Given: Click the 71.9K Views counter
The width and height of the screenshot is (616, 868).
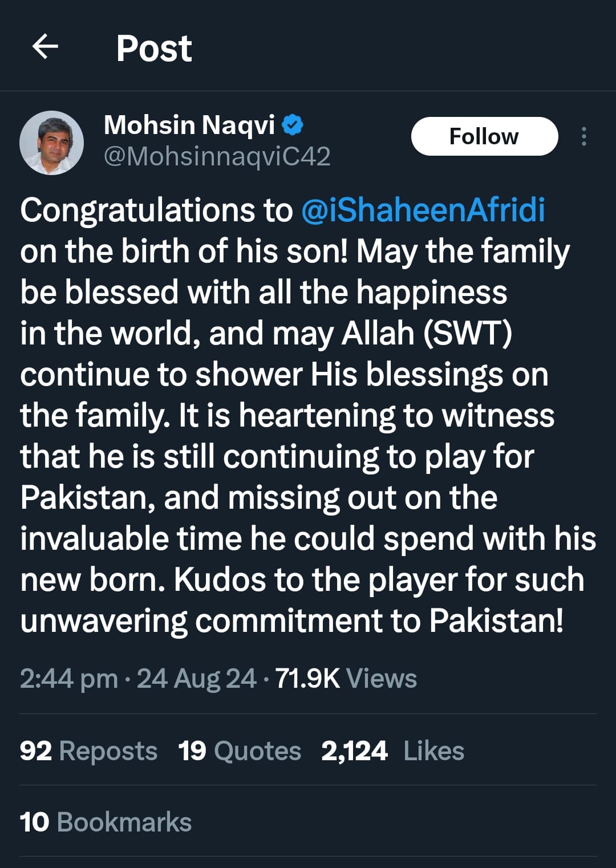Looking at the screenshot, I should coord(346,679).
